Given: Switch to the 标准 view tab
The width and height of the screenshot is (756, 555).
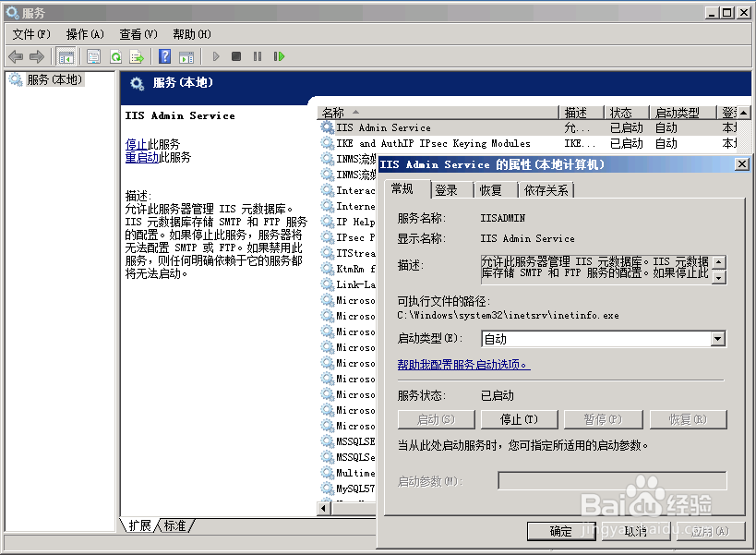Looking at the screenshot, I should (174, 525).
